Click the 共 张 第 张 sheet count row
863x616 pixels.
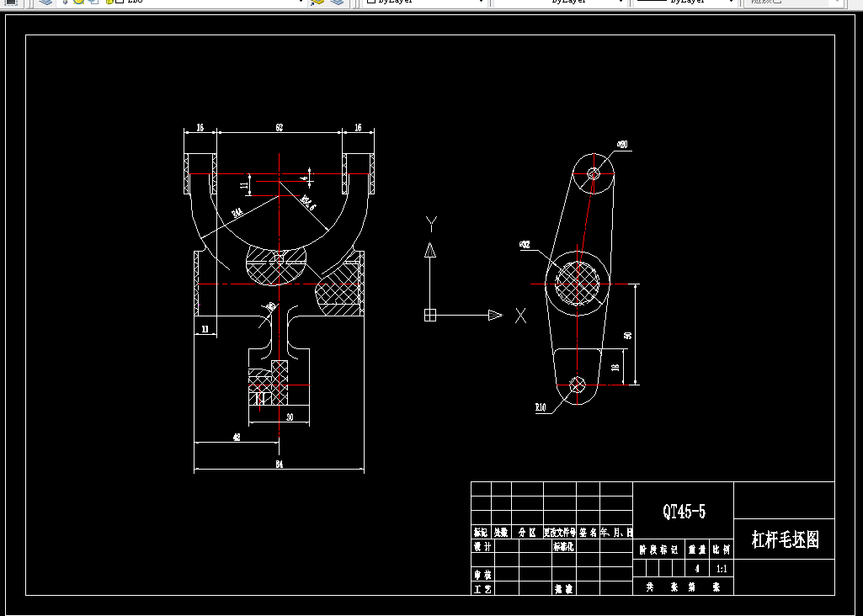coord(683,587)
